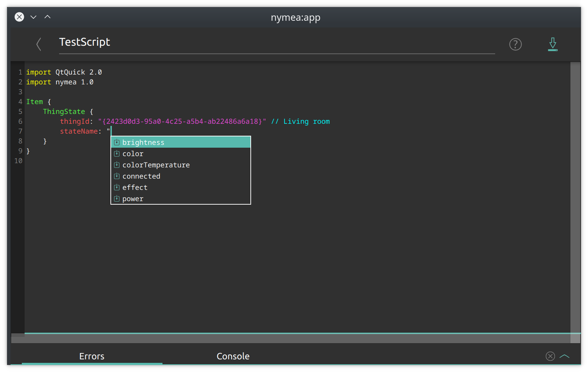Click the stateName property text
This screenshot has width=588, height=372.
click(79, 131)
